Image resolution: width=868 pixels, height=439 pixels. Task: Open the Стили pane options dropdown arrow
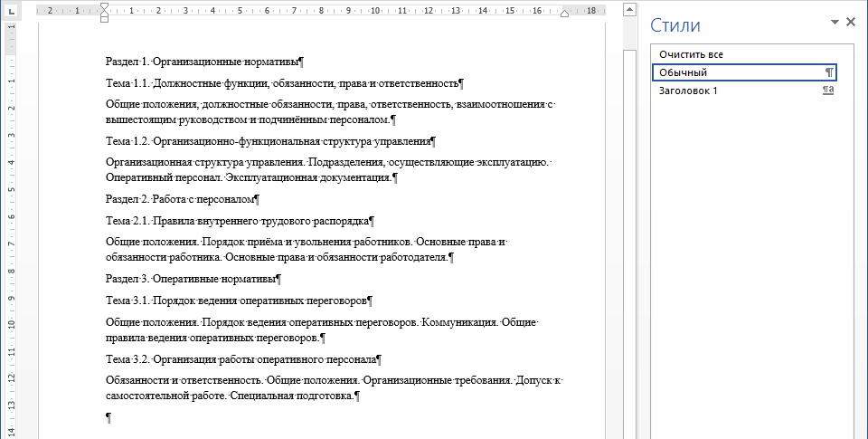coord(834,23)
